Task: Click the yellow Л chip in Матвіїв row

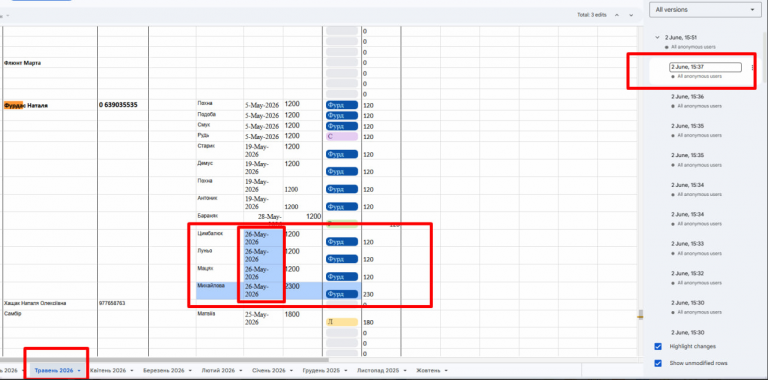Action: coord(342,322)
